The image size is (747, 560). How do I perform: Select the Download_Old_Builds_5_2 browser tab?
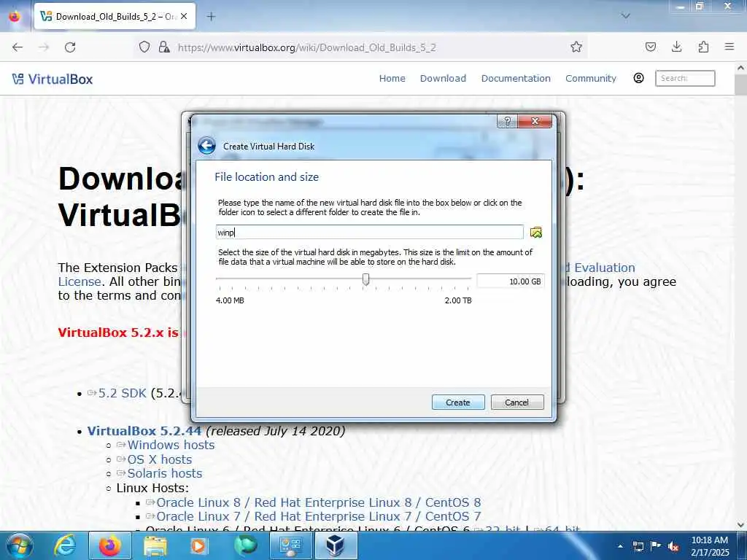[x=115, y=16]
